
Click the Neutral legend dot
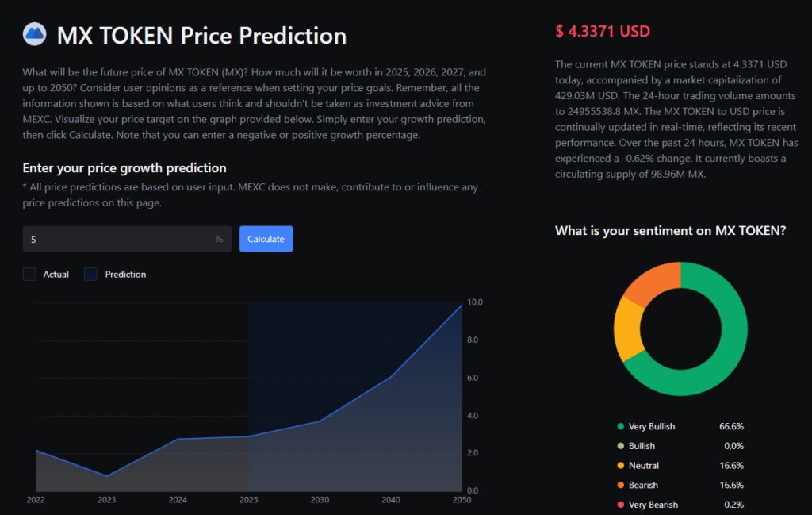tap(621, 466)
